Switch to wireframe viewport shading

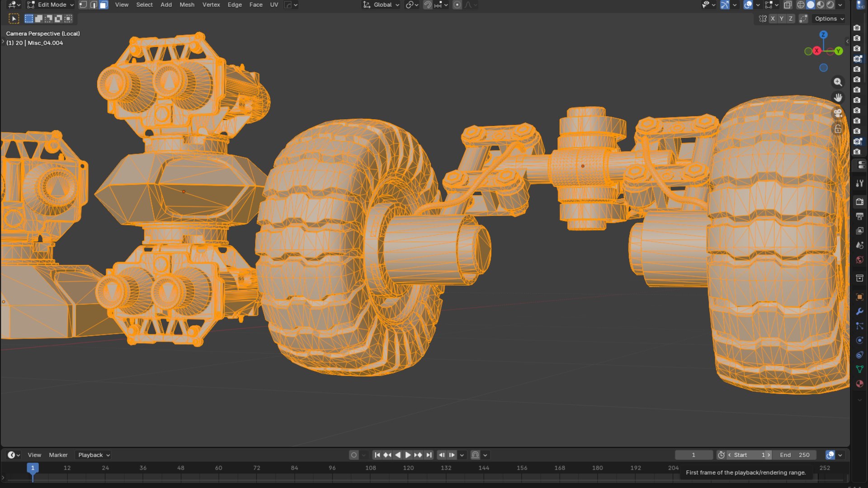[801, 5]
